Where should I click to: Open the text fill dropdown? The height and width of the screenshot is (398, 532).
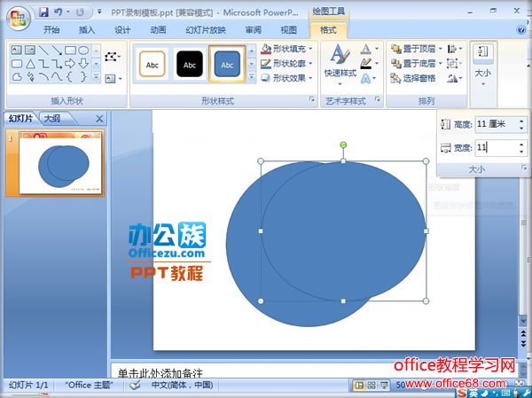coord(369,50)
